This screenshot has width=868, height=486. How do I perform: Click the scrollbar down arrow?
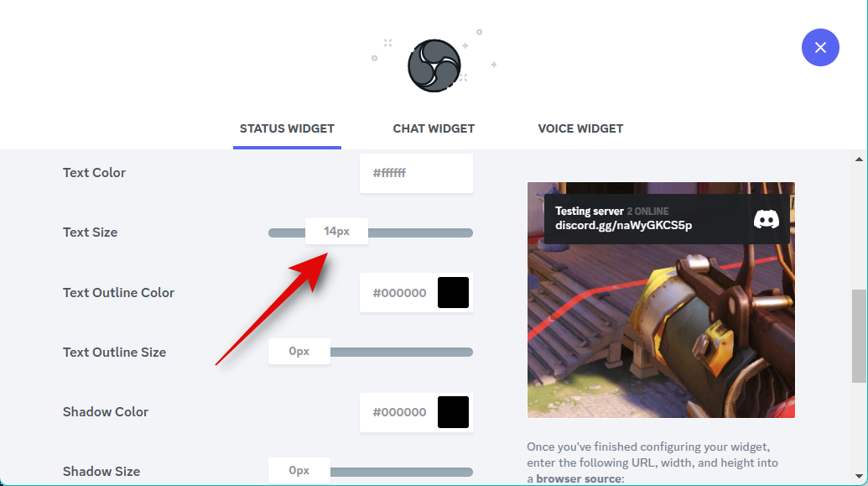pos(859,477)
